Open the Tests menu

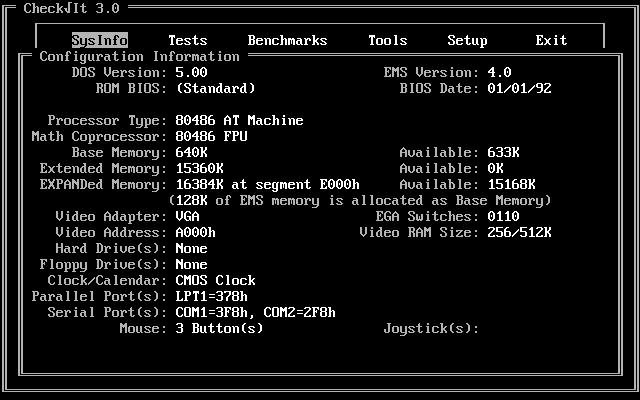point(188,40)
